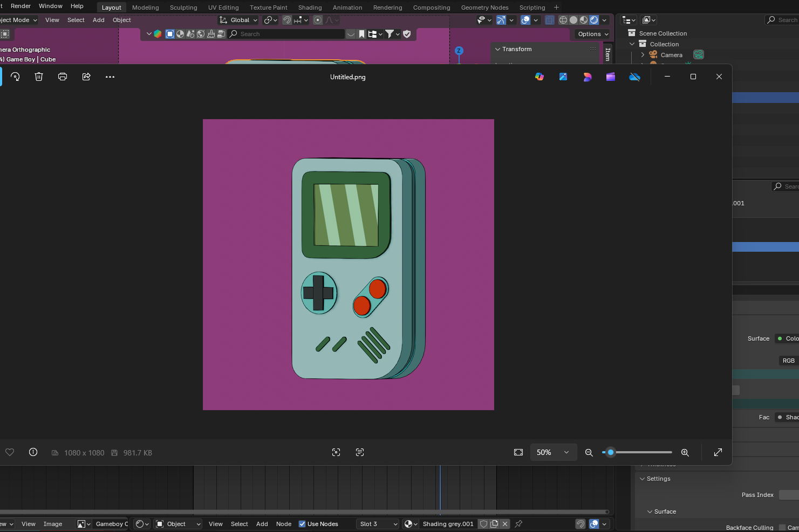The width and height of the screenshot is (799, 532).
Task: Click the Edit with Photos icon
Action: tap(563, 77)
